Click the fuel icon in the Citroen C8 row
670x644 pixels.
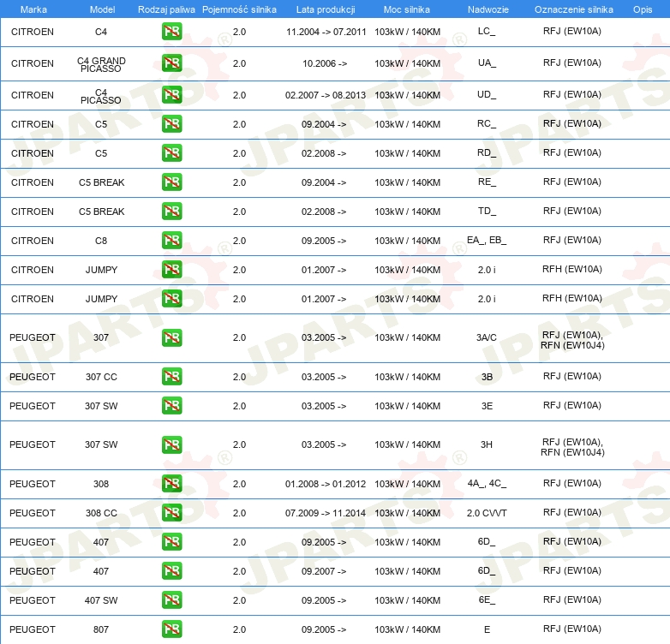171,240
